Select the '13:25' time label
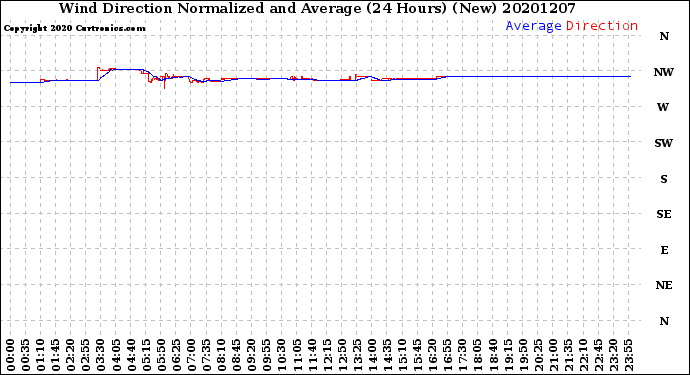The width and height of the screenshot is (690, 375). [x=357, y=355]
